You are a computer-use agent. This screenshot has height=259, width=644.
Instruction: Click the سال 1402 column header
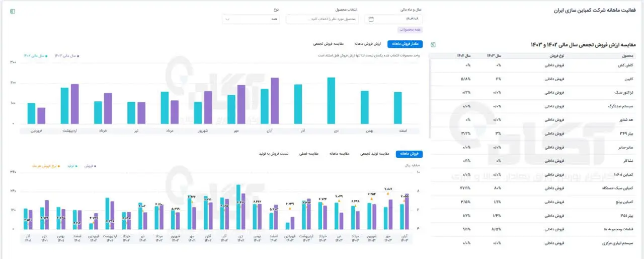pyautogui.click(x=464, y=55)
